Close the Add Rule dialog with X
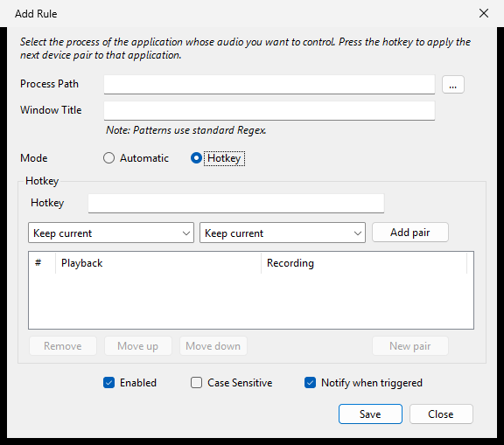This screenshot has width=504, height=445. 484,13
